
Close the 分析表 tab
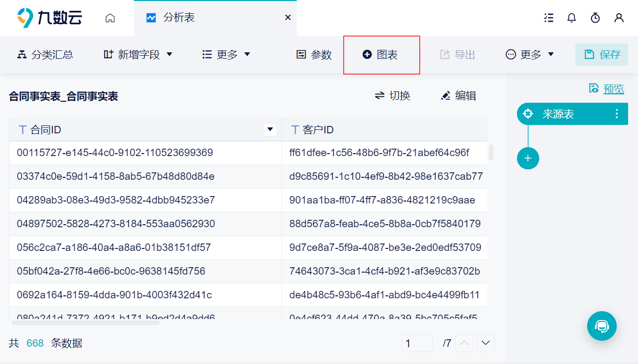click(x=288, y=18)
